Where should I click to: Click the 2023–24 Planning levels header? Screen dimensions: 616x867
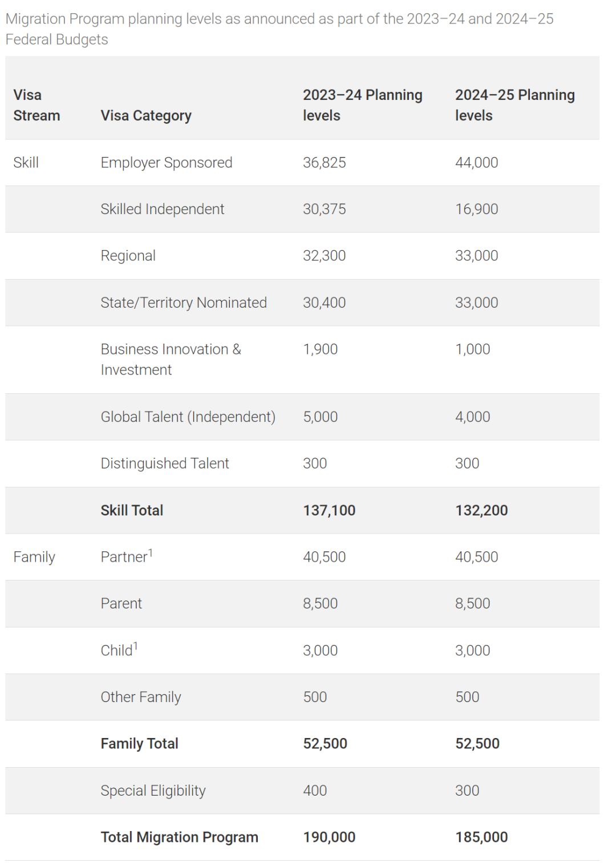pyautogui.click(x=362, y=105)
